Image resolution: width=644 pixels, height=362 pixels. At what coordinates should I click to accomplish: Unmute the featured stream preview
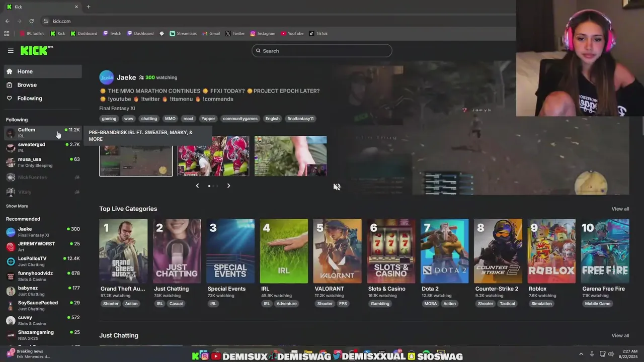337,187
